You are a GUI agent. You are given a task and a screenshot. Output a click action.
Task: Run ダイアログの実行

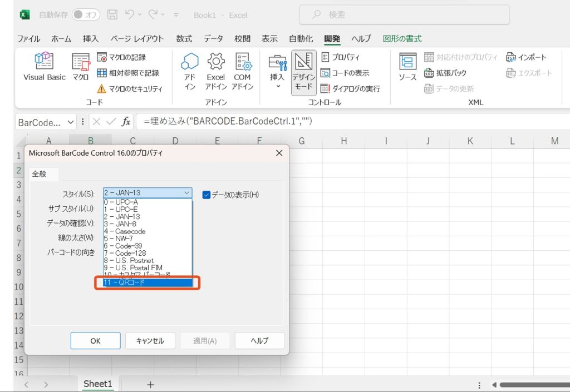(351, 88)
